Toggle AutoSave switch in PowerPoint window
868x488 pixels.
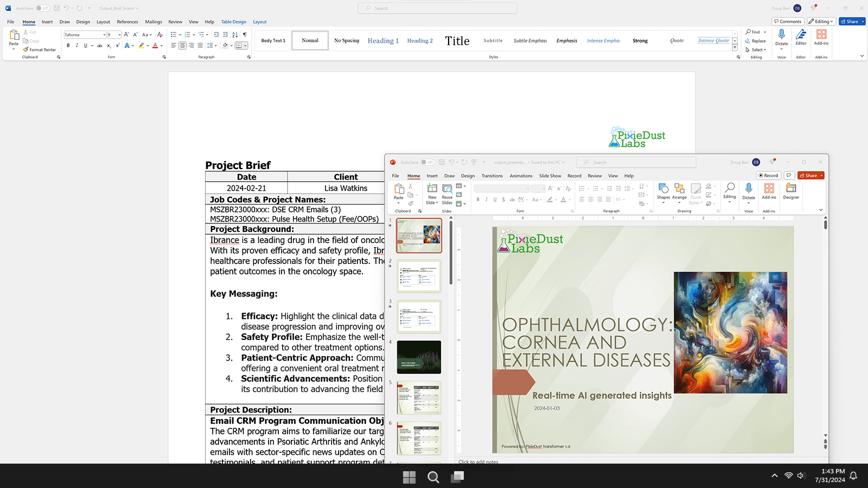(x=427, y=162)
